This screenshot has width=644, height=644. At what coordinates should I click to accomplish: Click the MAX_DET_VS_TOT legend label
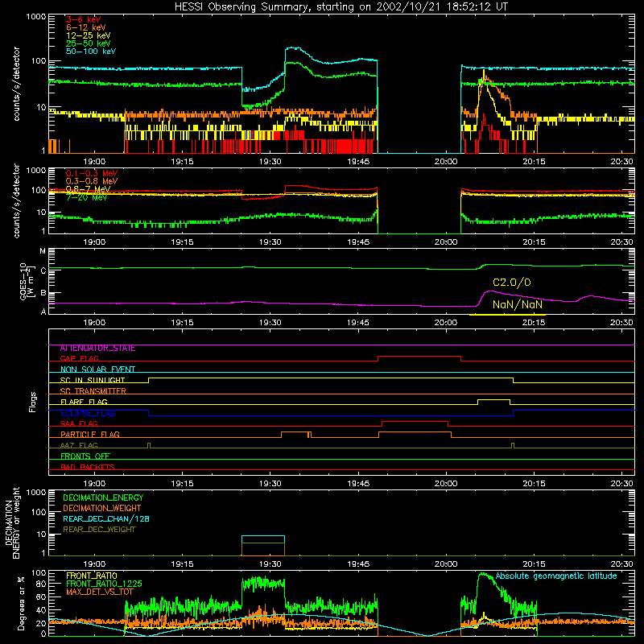(x=100, y=592)
